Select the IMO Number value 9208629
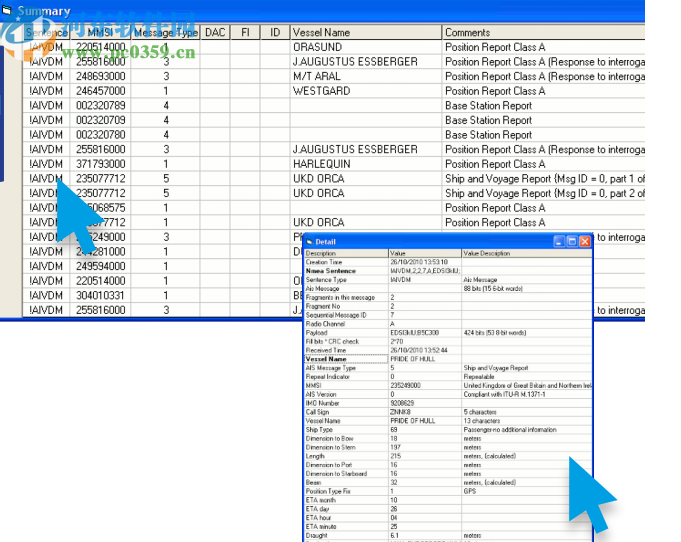 402,403
